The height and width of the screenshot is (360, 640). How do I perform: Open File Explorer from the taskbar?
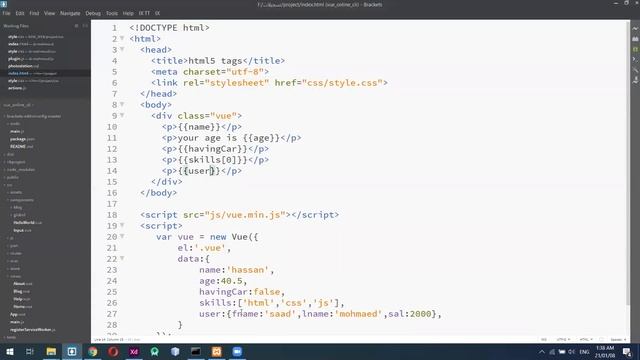(51, 351)
